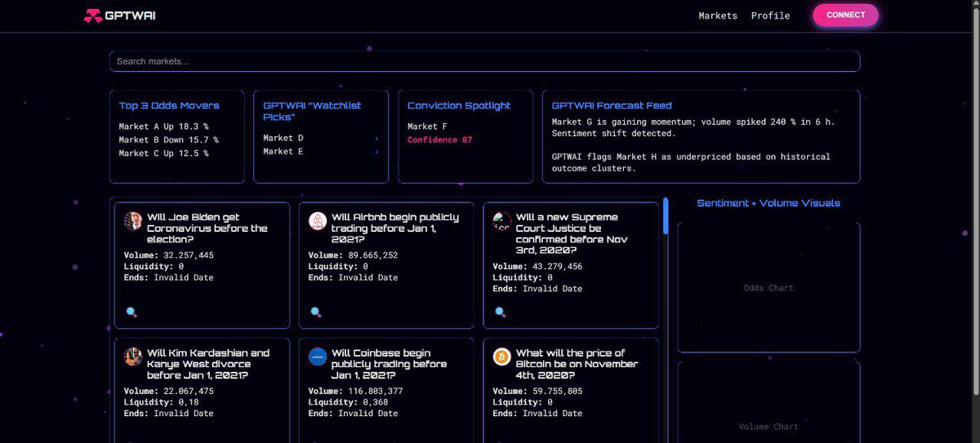Open the Markets nav item
This screenshot has height=443, width=980.
click(x=718, y=16)
